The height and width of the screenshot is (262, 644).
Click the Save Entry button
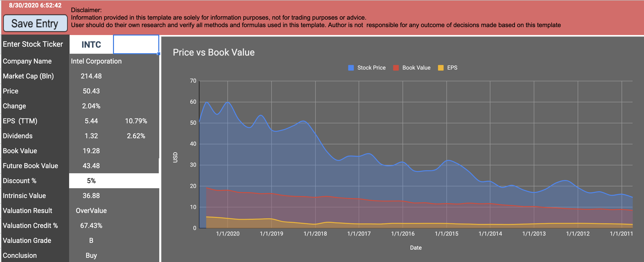pos(35,23)
